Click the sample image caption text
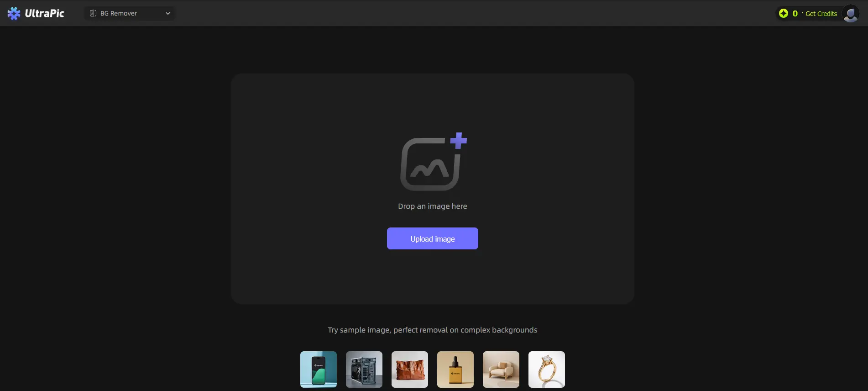The width and height of the screenshot is (868, 391). pyautogui.click(x=432, y=330)
